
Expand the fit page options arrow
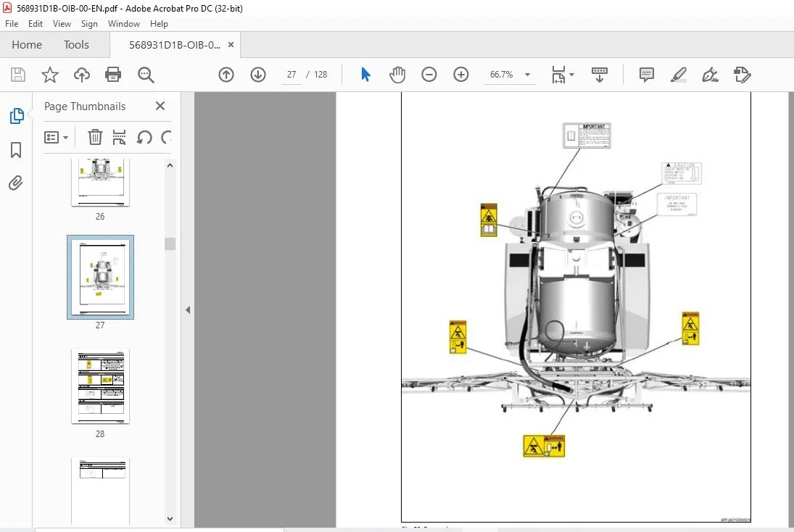coord(571,75)
